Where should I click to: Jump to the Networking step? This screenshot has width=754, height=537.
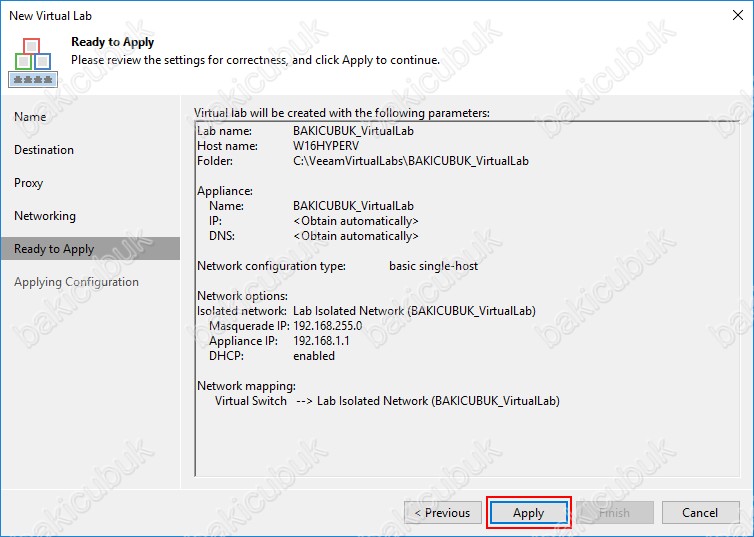(x=45, y=216)
